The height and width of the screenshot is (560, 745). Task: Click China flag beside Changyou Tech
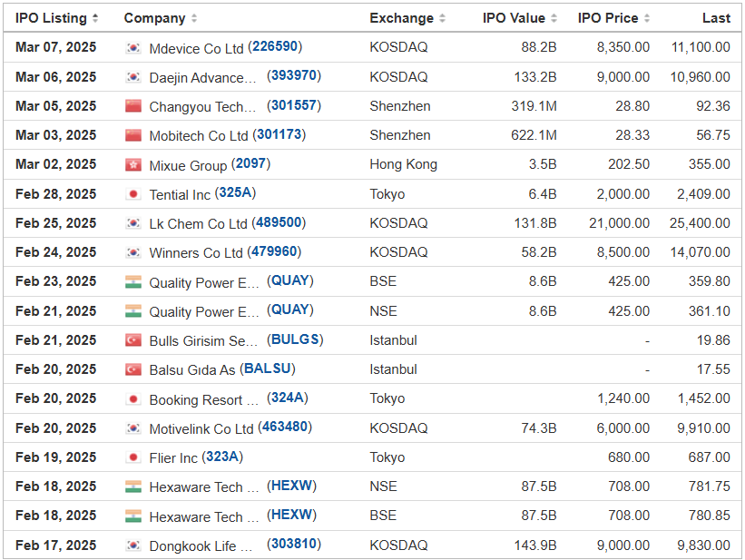tap(133, 106)
